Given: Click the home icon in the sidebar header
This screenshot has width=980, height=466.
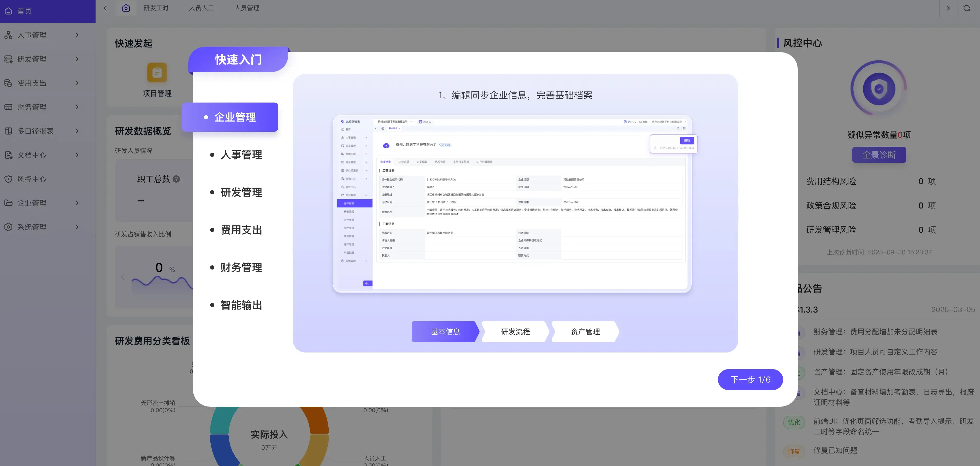Looking at the screenshot, I should (8, 11).
